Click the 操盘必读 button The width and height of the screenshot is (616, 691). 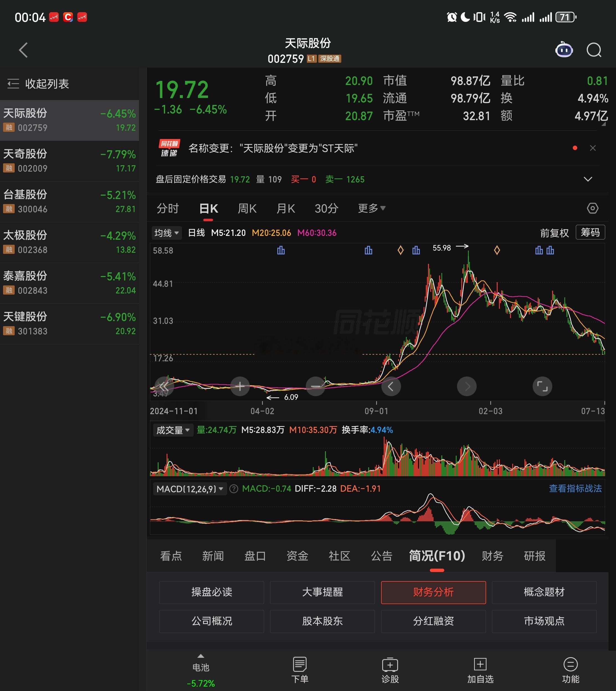point(212,592)
